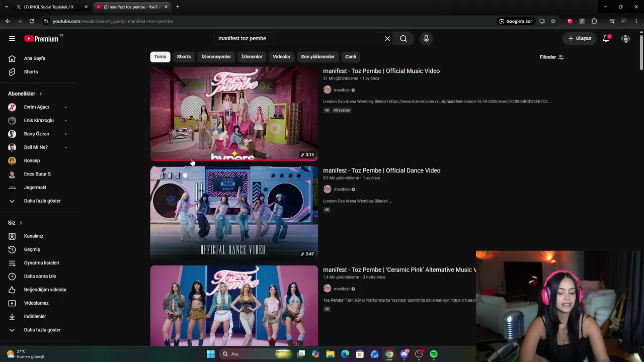Screen dimensions: 644x362
Task: Filter results by İzlenenler
Action: click(252, 57)
